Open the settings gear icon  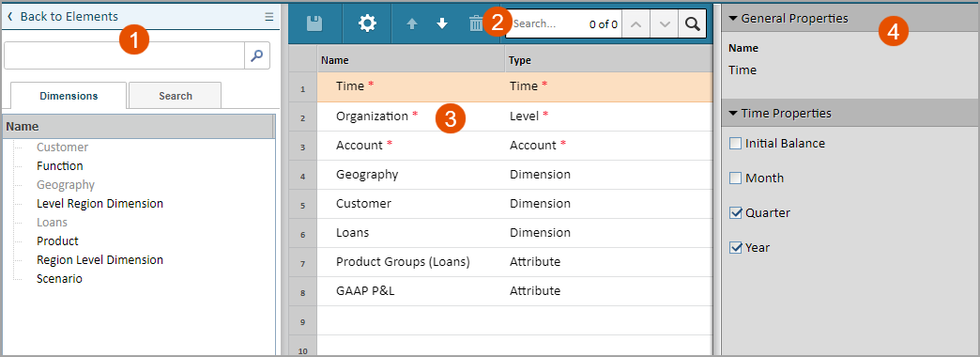(x=367, y=23)
